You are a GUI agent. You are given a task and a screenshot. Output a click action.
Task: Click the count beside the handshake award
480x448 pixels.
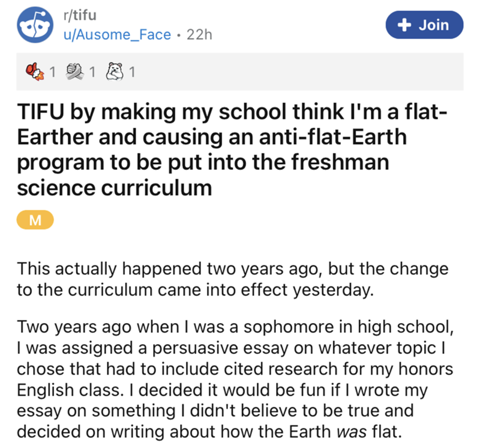coord(92,72)
